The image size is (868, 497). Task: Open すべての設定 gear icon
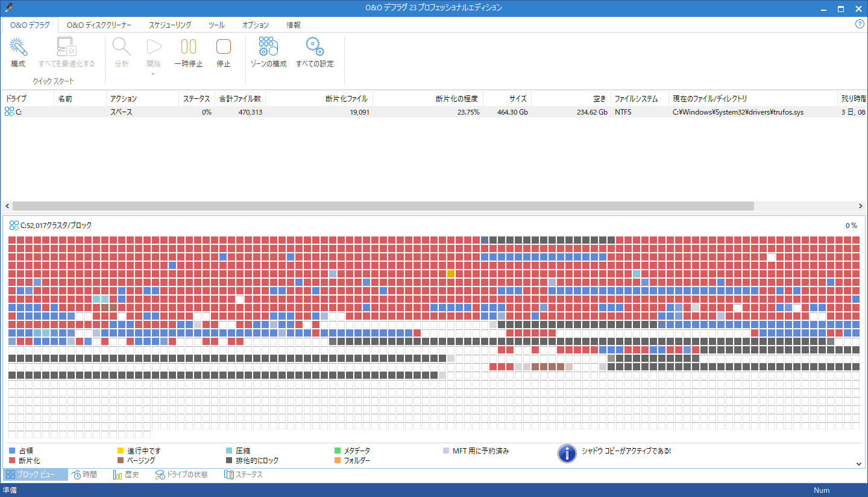(315, 47)
